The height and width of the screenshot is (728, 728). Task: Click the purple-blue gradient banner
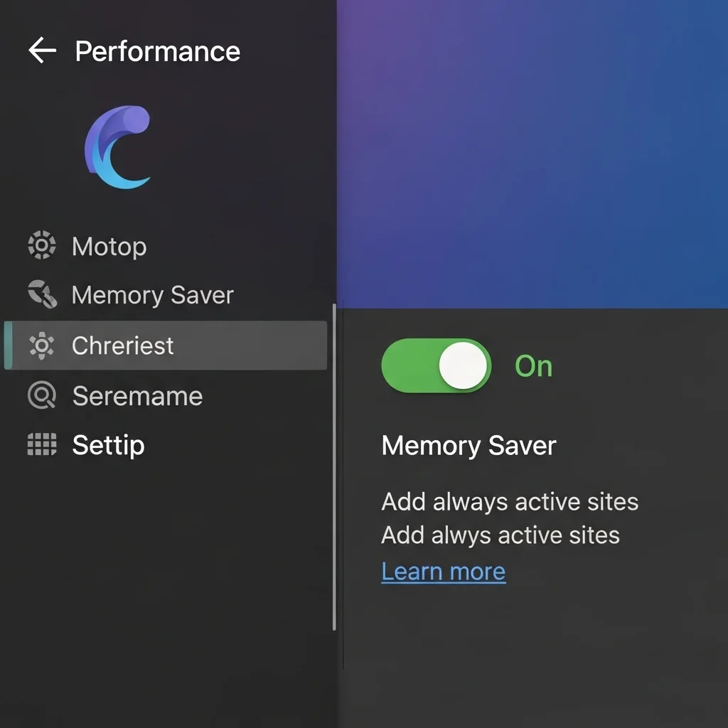[532, 153]
